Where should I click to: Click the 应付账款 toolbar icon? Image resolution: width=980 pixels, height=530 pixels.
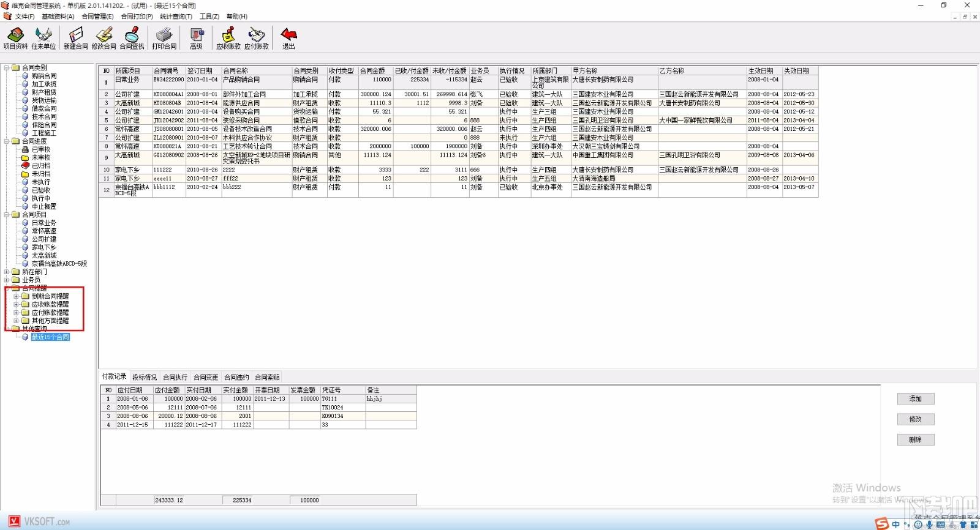(x=256, y=37)
